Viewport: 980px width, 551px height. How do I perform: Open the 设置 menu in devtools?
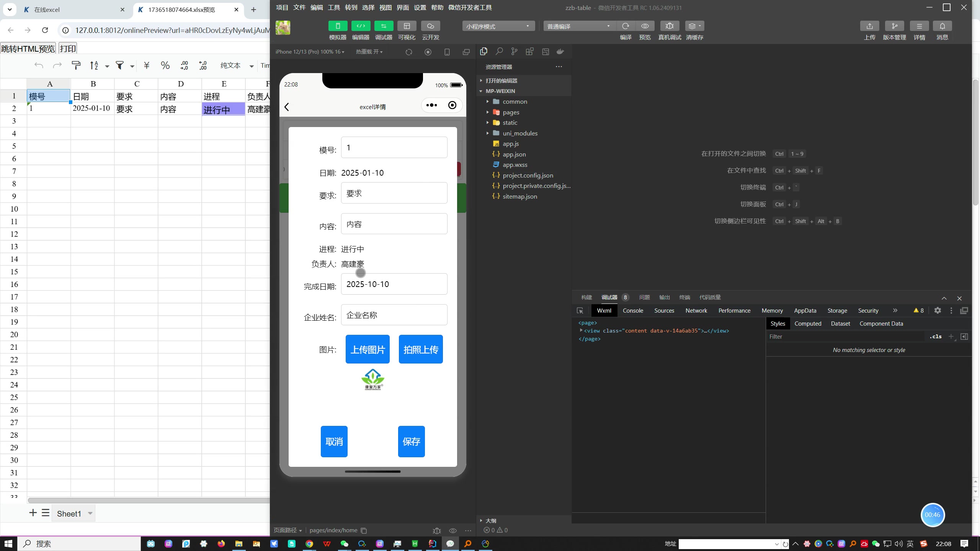420,7
